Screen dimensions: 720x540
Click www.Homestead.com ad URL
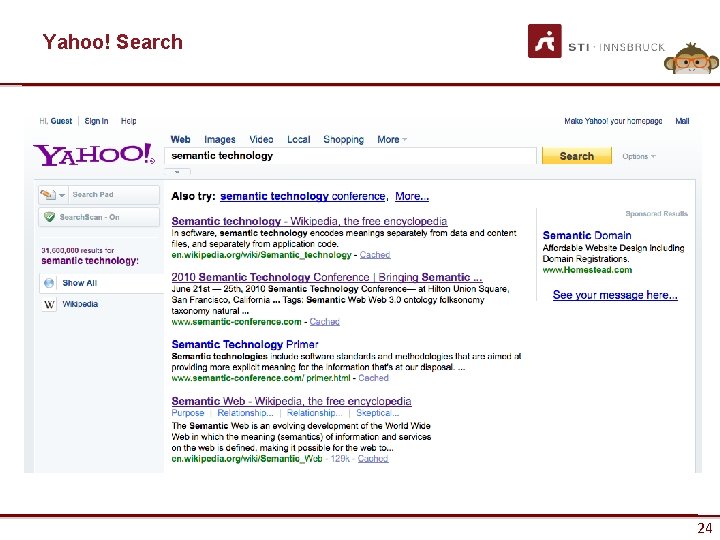(587, 270)
